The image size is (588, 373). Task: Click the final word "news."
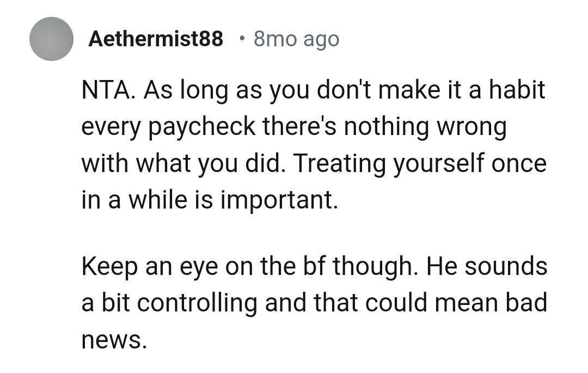click(114, 340)
